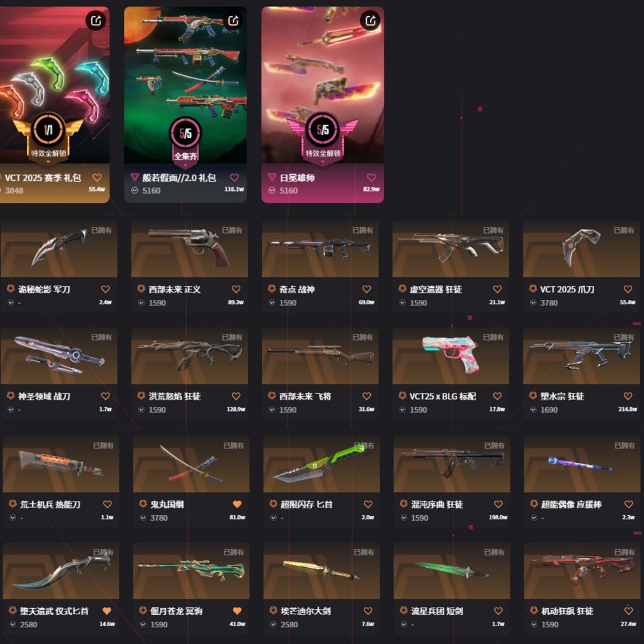Toggle favorite heart on 偃月苍龙 冥驹
The width and height of the screenshot is (644, 644).
(x=237, y=611)
